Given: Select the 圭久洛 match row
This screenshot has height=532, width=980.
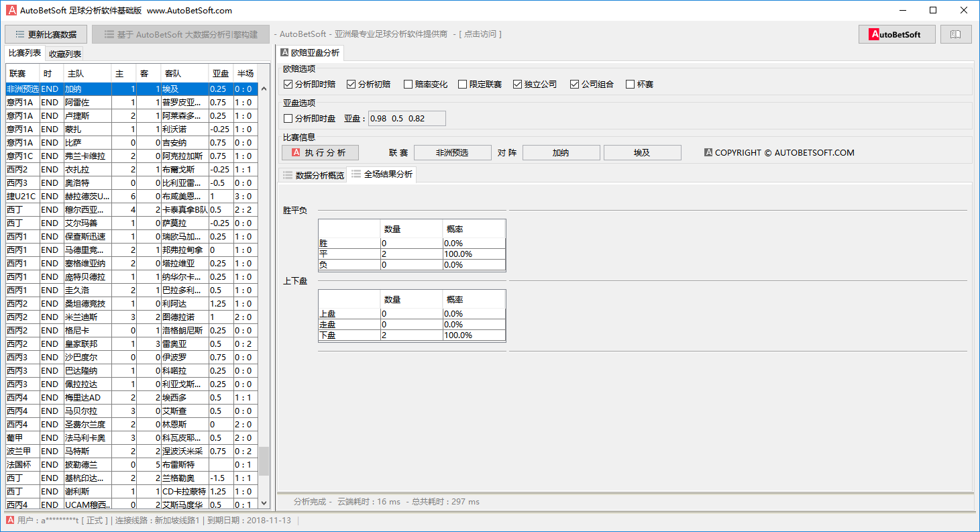Looking at the screenshot, I should tap(131, 290).
